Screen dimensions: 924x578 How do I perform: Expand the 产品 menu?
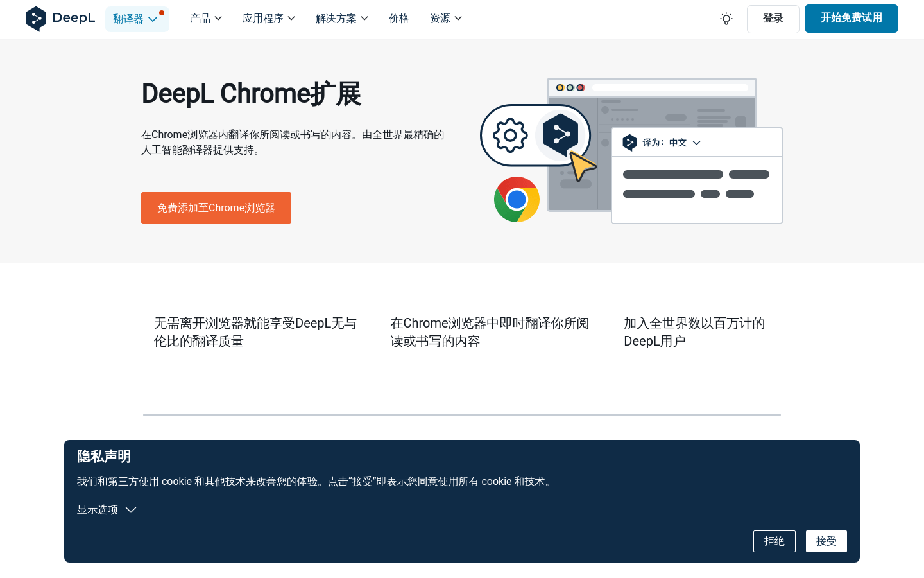[206, 19]
